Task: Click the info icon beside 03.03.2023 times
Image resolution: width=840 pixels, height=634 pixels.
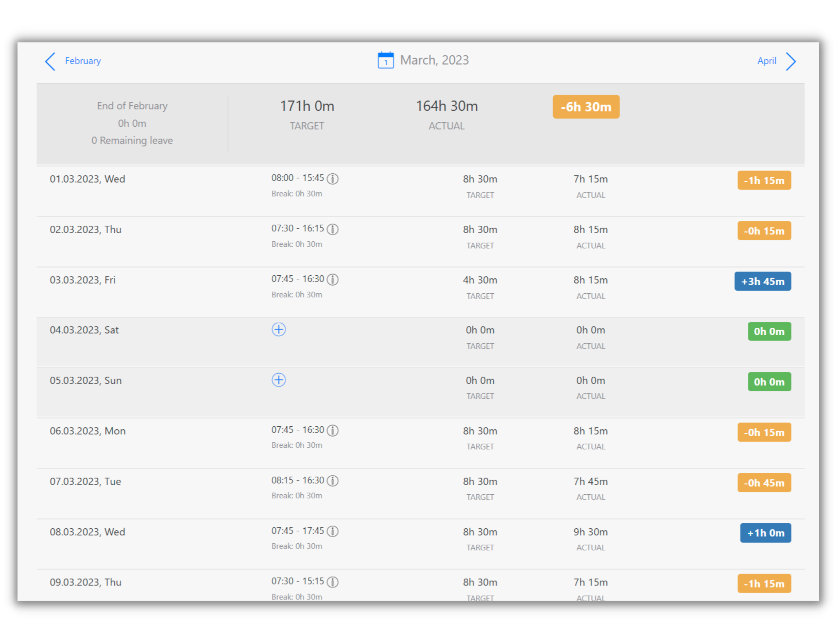Action: [333, 279]
